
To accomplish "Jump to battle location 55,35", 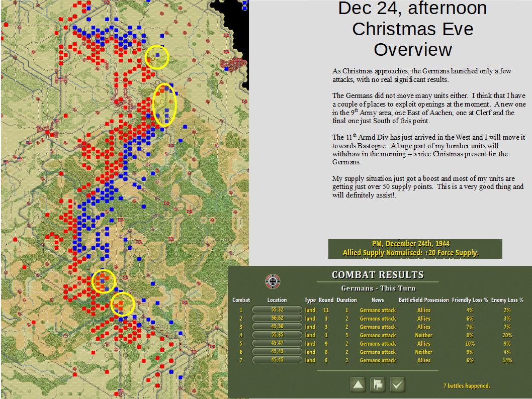I will [277, 335].
